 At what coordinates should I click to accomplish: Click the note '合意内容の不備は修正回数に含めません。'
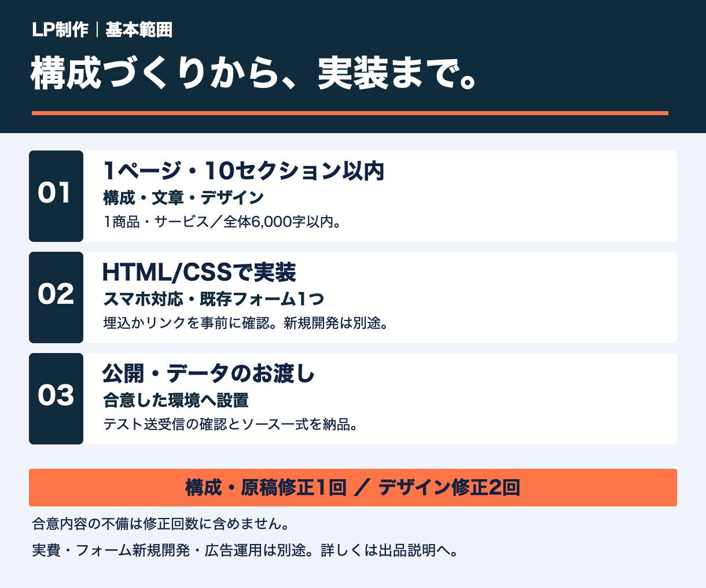coord(160,524)
